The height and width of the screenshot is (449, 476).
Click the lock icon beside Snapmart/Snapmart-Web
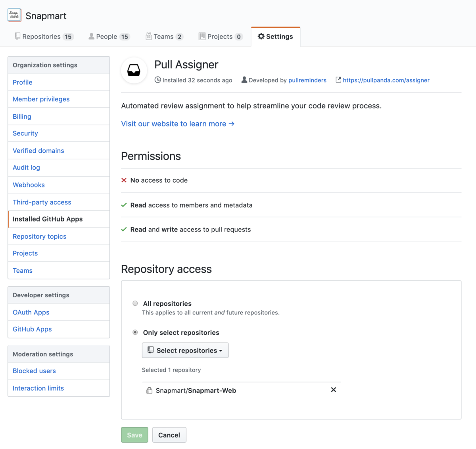(x=149, y=390)
